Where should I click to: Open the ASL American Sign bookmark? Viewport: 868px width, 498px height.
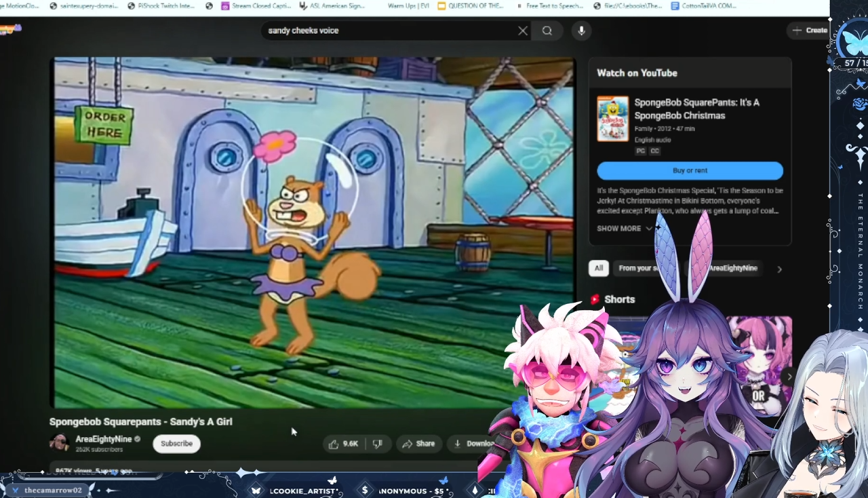[x=333, y=5]
